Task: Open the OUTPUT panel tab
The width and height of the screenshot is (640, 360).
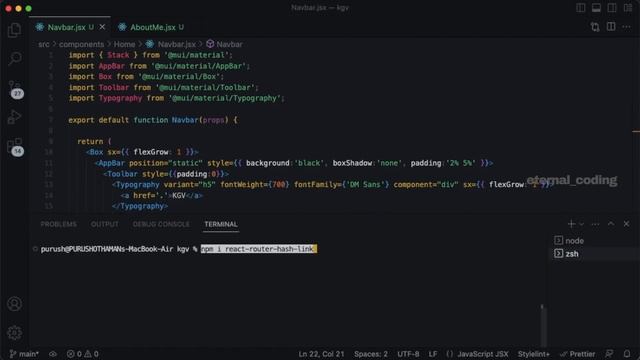Action: pyautogui.click(x=104, y=224)
